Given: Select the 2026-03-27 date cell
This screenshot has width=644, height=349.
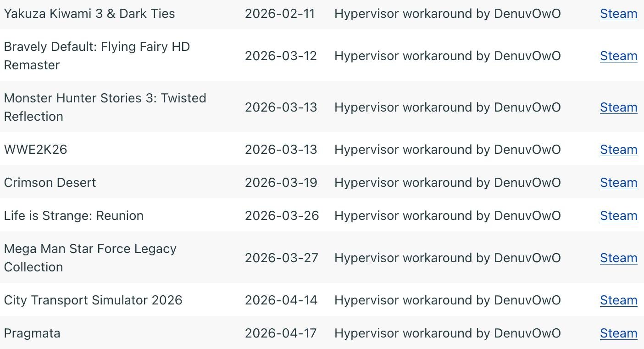Looking at the screenshot, I should point(281,258).
